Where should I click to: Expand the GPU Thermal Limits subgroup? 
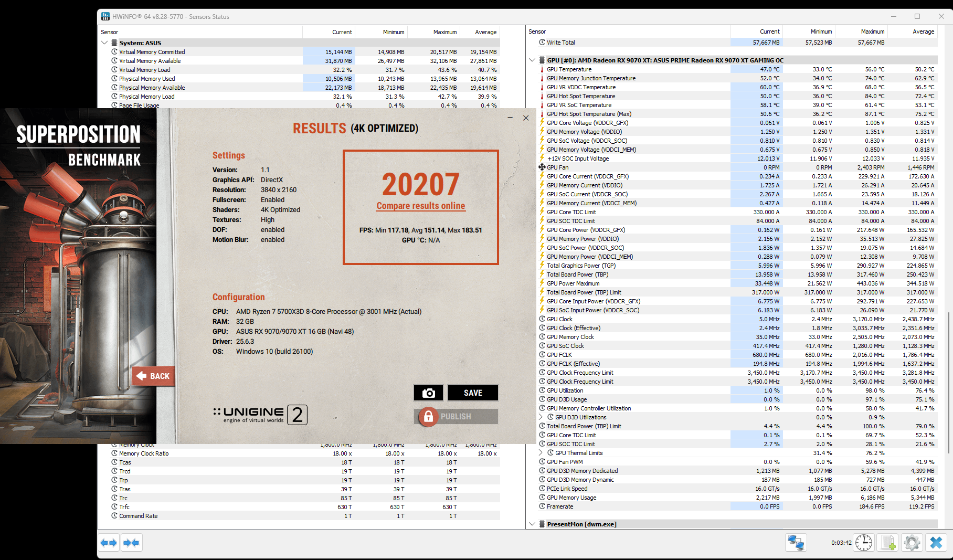tap(541, 453)
